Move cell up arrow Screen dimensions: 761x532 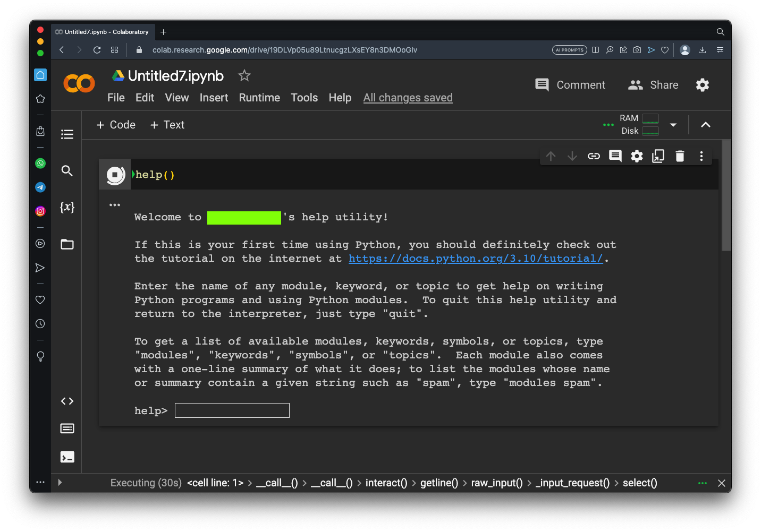[551, 156]
